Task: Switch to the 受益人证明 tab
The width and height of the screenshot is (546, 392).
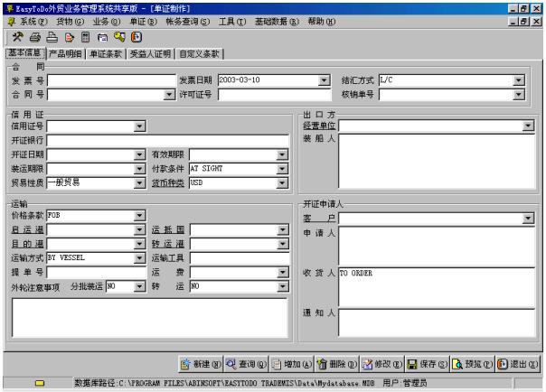Action: 150,54
